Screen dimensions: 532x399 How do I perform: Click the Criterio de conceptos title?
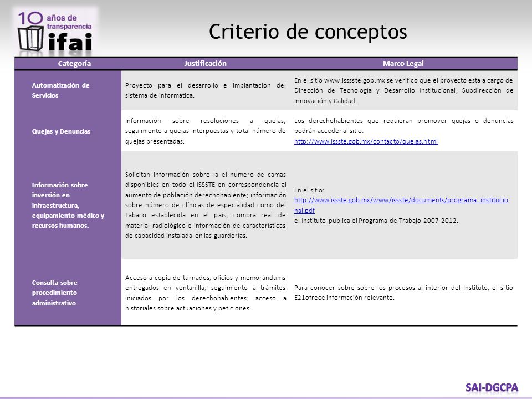point(308,32)
